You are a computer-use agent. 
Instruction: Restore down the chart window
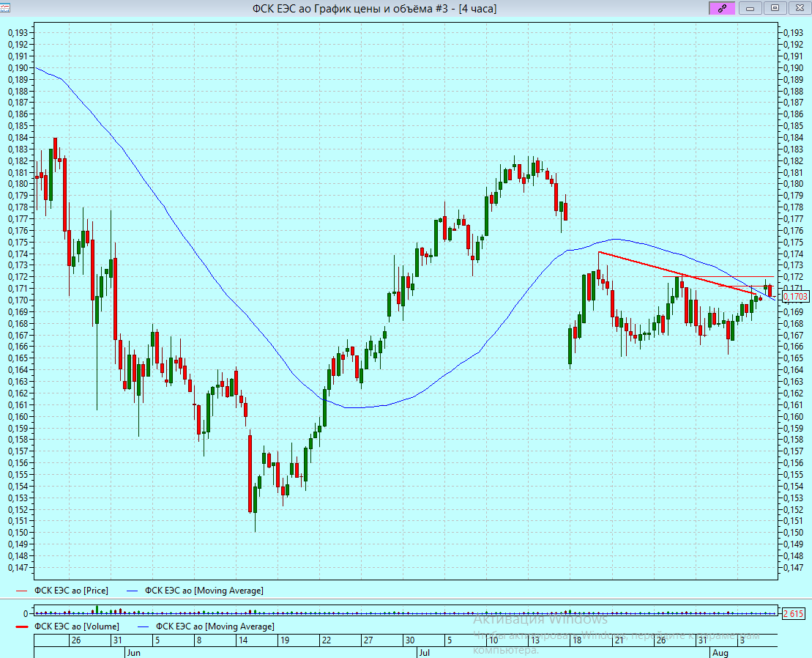click(x=775, y=8)
